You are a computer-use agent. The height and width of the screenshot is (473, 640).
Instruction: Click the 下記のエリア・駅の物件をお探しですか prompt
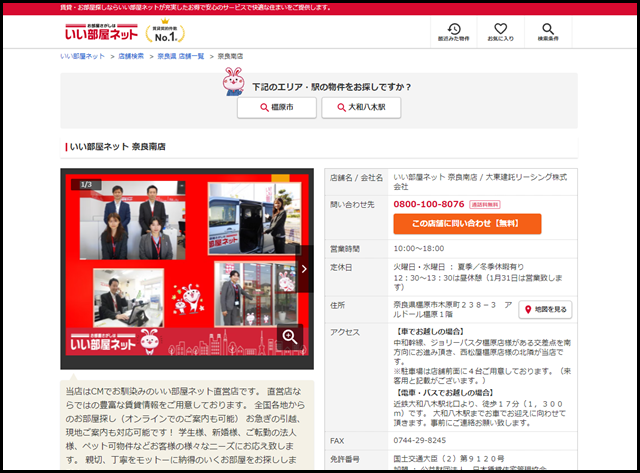click(x=332, y=87)
